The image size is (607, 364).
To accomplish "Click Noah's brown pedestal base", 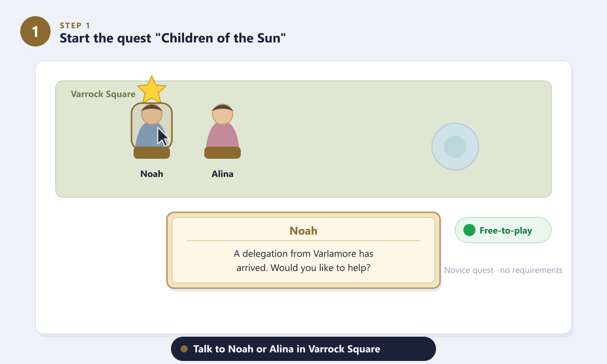I will tap(152, 153).
